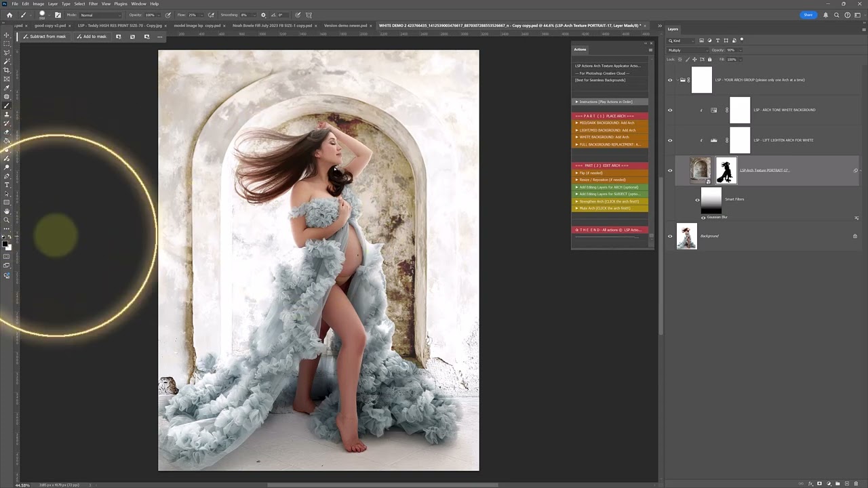Toggle visibility of LSP - ARCH TONE WHITE BACKGROUND layer
The width and height of the screenshot is (868, 488).
click(x=670, y=110)
